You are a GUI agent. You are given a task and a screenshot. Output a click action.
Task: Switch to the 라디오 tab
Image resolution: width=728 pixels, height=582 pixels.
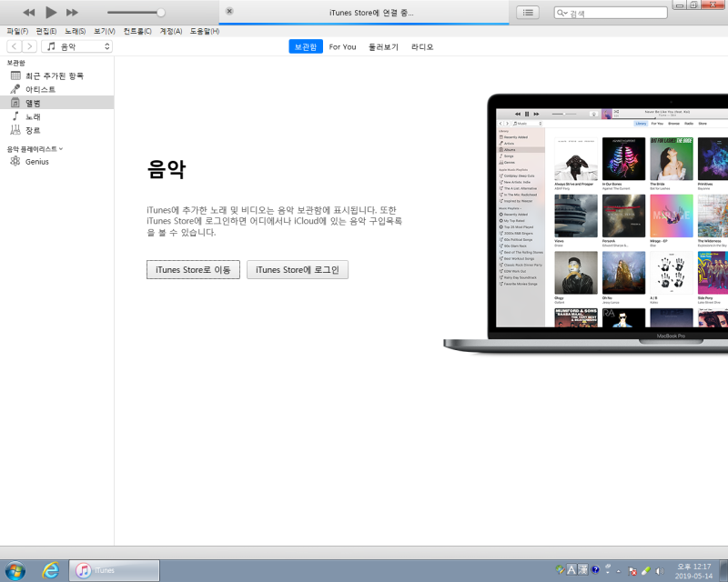click(422, 47)
